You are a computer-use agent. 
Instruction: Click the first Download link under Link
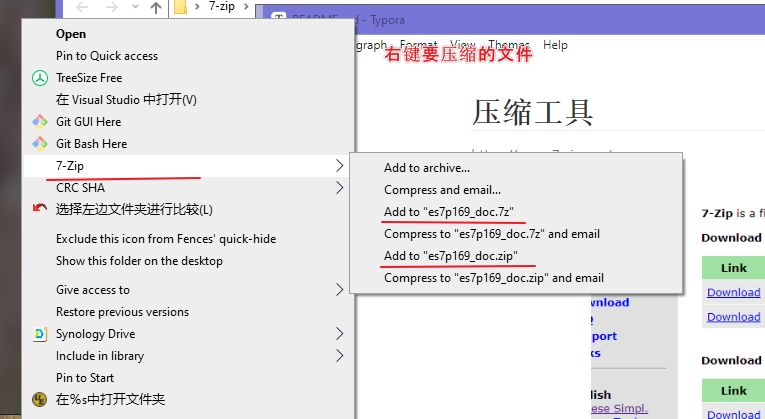pyautogui.click(x=733, y=293)
